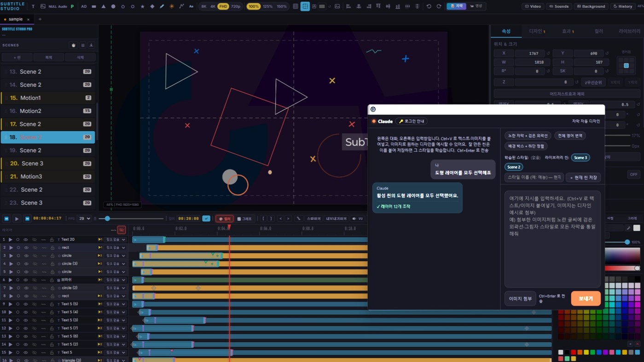
Task: Select FHD resolution option
Action: click(x=223, y=6)
